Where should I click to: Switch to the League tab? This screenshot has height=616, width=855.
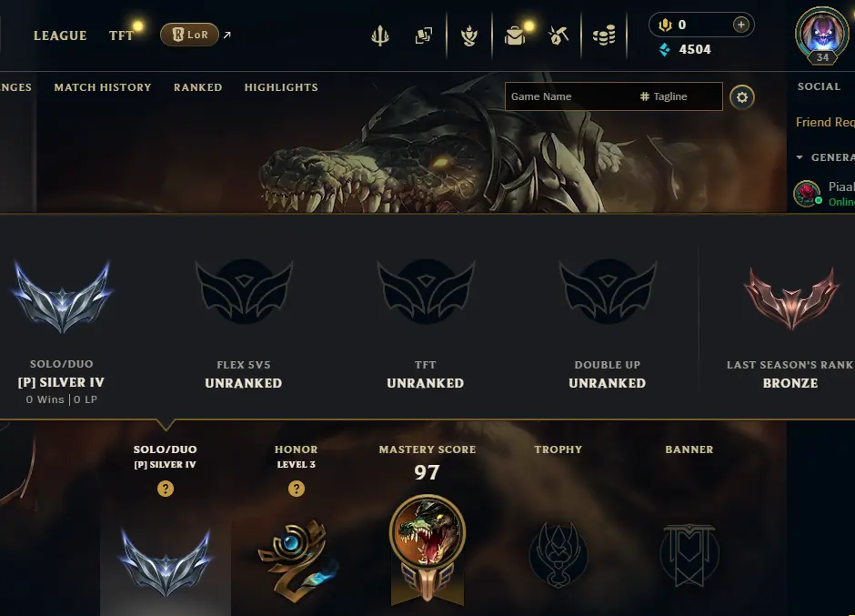60,36
